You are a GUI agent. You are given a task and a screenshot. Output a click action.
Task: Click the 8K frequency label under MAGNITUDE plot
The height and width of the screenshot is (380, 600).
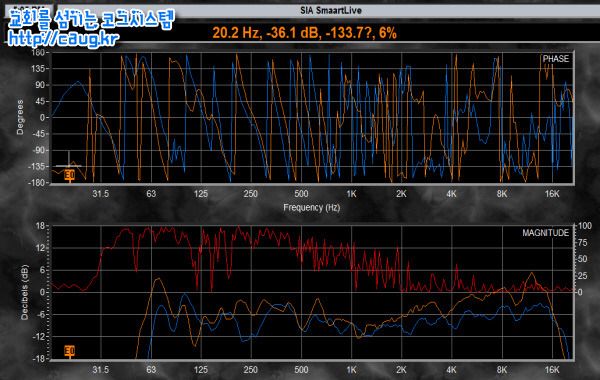tap(502, 370)
